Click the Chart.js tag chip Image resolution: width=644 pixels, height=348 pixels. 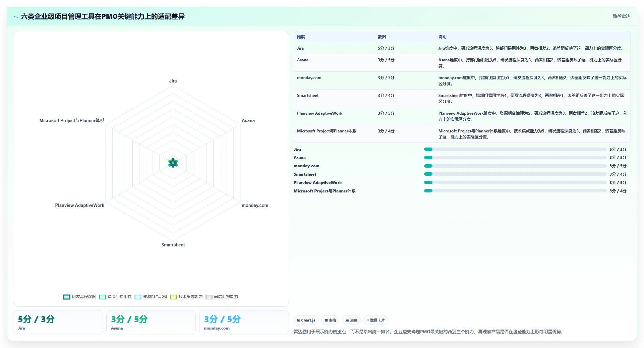pos(306,320)
